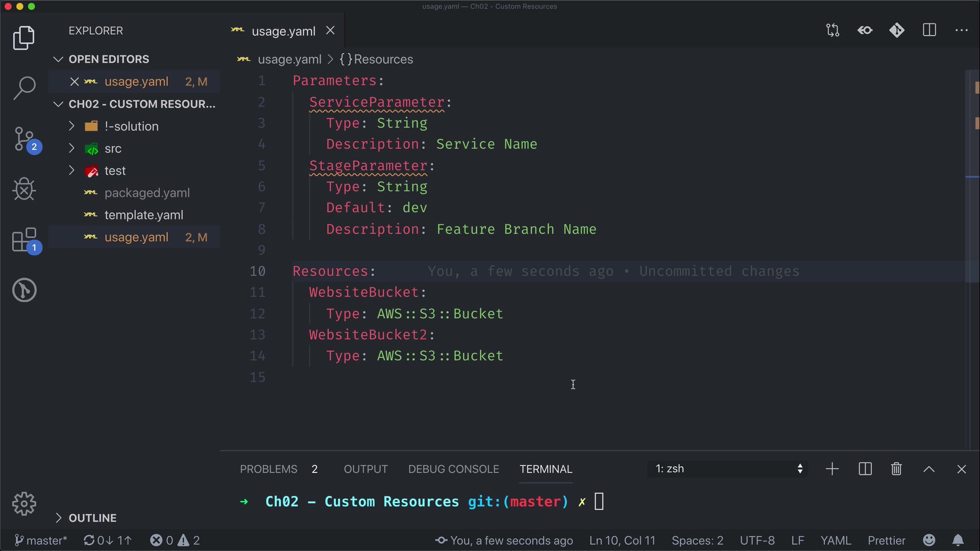
Task: Open the GitLens sidebar icon
Action: pos(24,290)
